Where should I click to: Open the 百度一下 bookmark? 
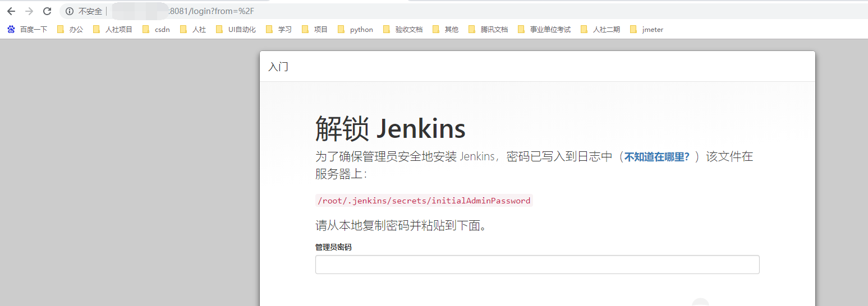[27, 30]
